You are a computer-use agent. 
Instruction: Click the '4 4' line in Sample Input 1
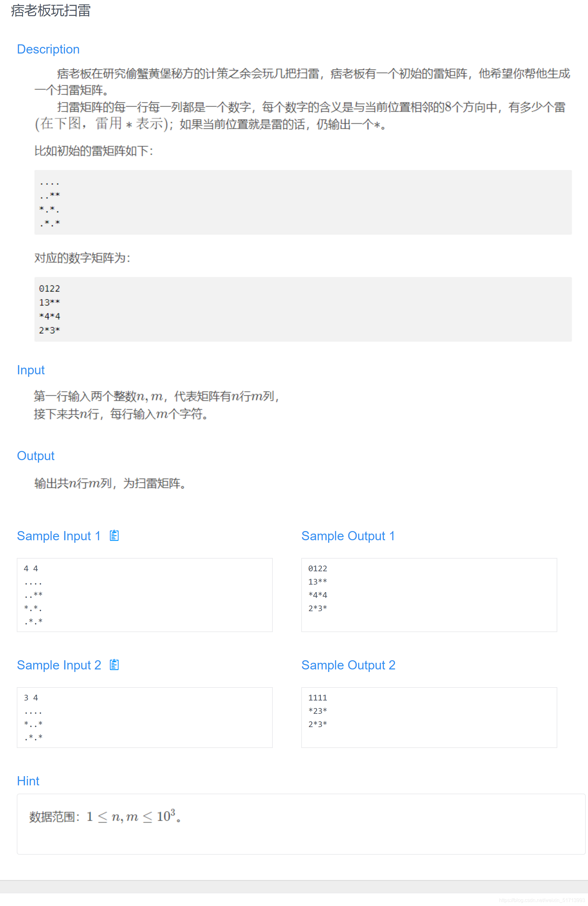(31, 568)
